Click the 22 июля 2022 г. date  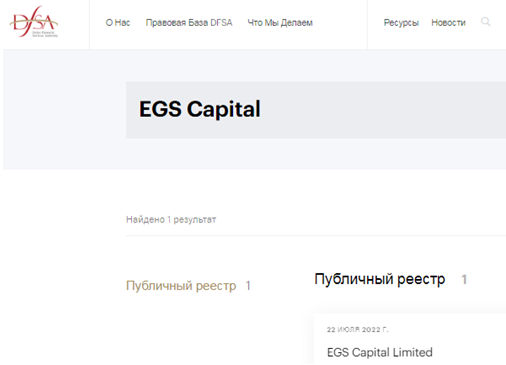click(357, 329)
